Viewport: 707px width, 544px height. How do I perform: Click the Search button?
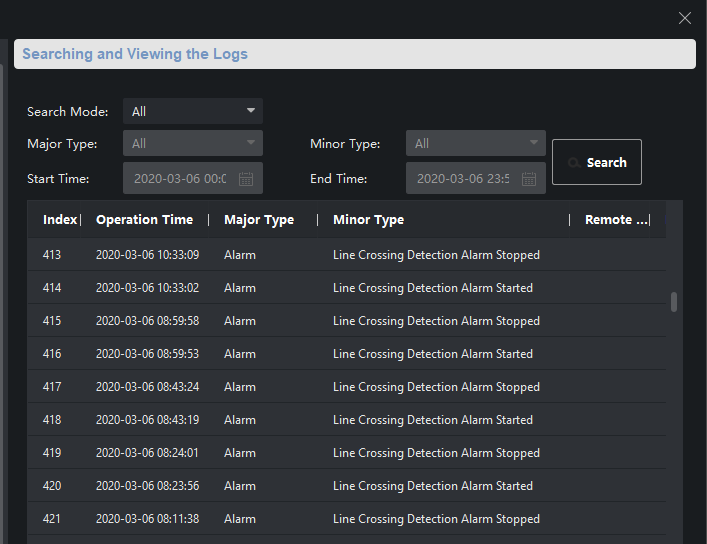point(596,162)
